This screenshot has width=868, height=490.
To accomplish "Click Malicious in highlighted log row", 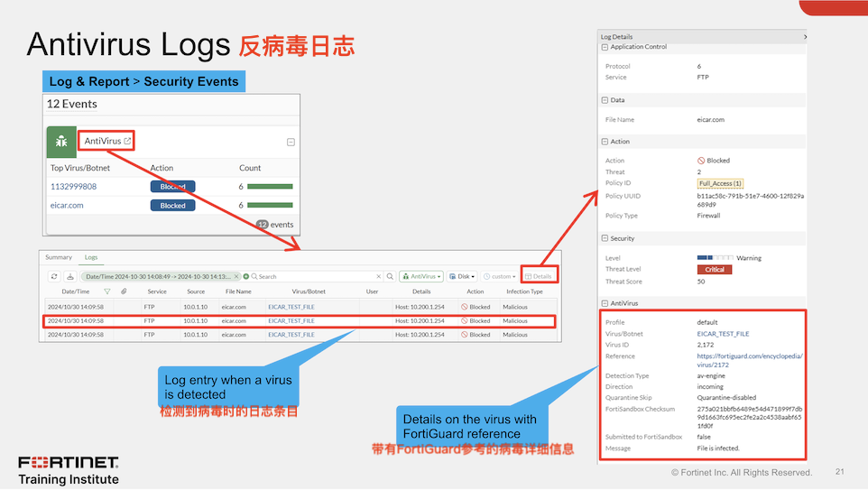I will [515, 320].
